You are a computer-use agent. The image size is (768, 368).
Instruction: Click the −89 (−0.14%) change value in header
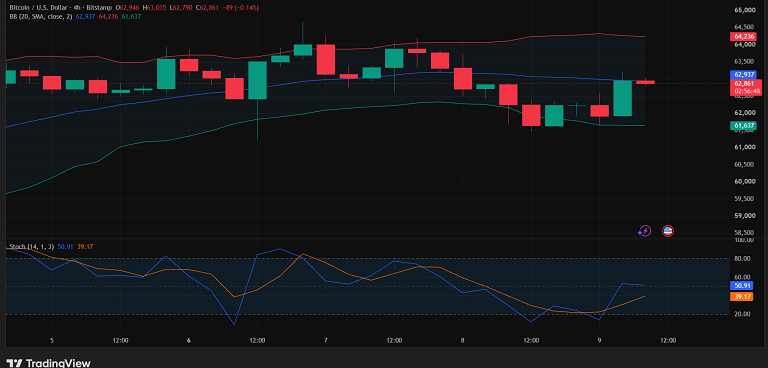click(x=240, y=8)
